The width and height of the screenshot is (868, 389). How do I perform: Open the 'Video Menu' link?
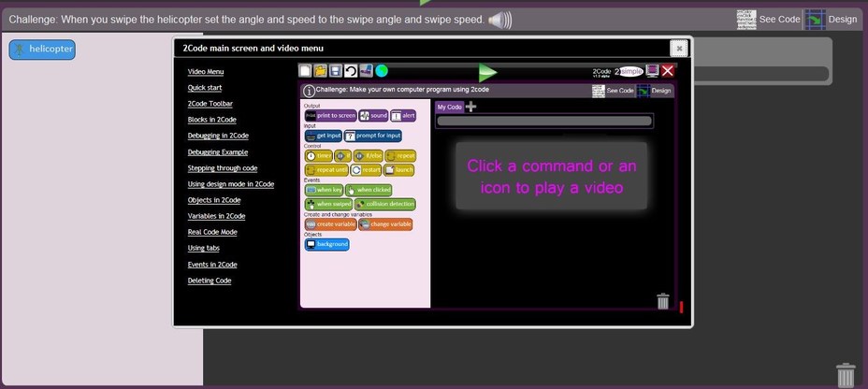tap(206, 71)
